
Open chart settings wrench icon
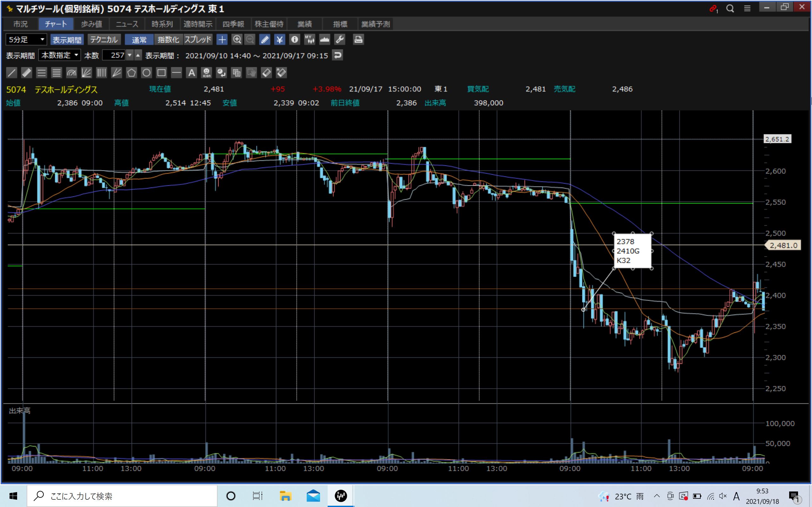pos(340,40)
